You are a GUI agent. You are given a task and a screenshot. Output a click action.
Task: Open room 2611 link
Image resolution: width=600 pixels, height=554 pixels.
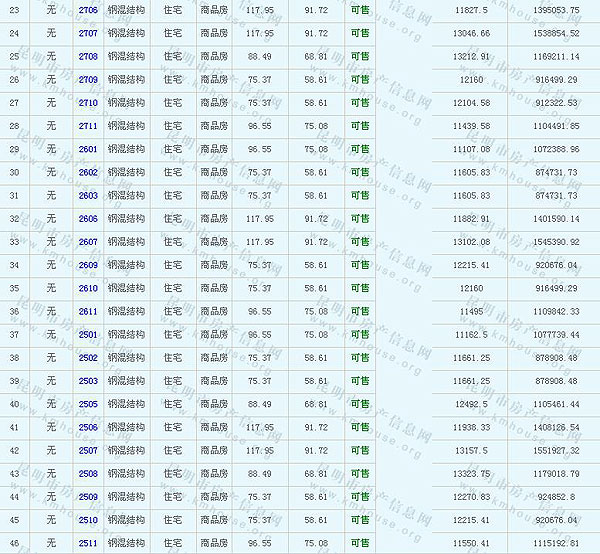pyautogui.click(x=88, y=311)
